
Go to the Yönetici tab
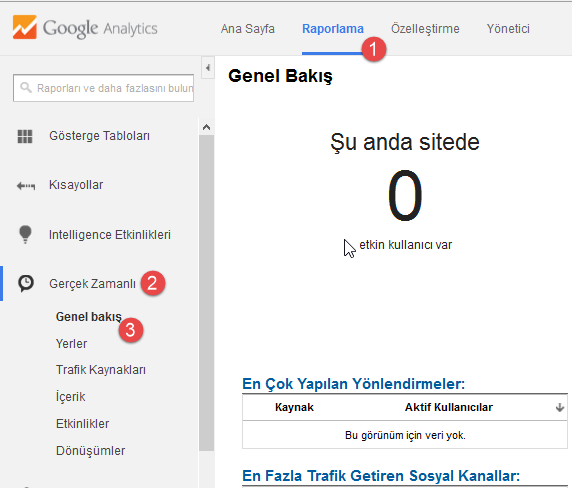508,28
